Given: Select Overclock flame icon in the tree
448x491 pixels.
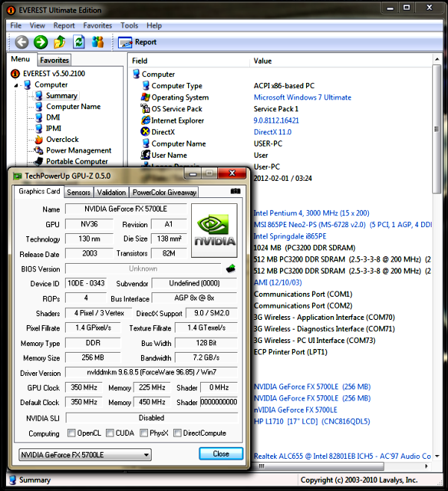Looking at the screenshot, I should click(x=39, y=139).
